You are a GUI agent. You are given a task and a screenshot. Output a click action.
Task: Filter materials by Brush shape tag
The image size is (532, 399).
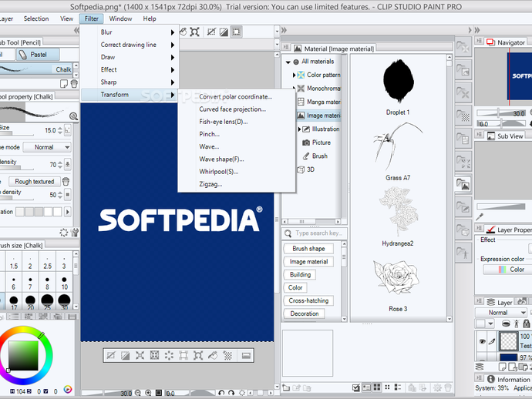coord(308,249)
